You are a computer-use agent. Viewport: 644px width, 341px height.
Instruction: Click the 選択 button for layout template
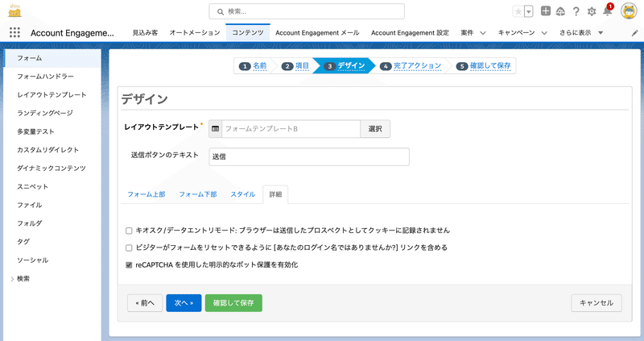(x=375, y=129)
